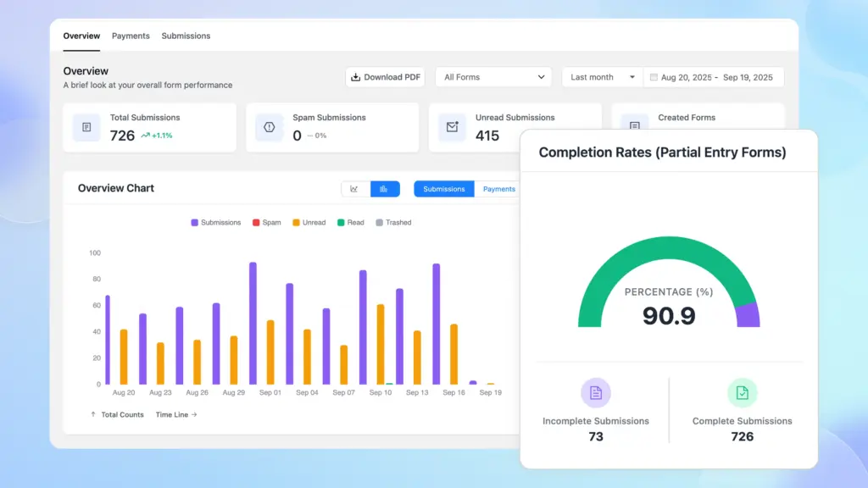This screenshot has height=488, width=868.
Task: Click the Sep 10 orange unread bar
Action: [381, 344]
